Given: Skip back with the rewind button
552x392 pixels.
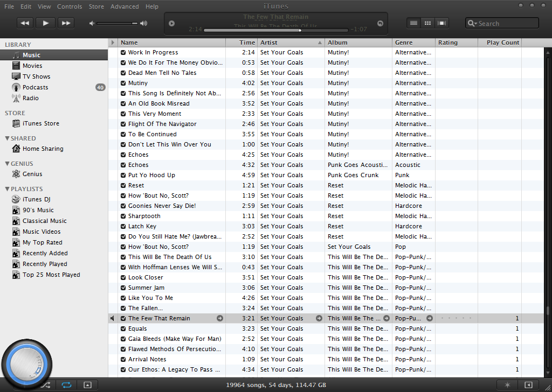Looking at the screenshot, I should [25, 23].
